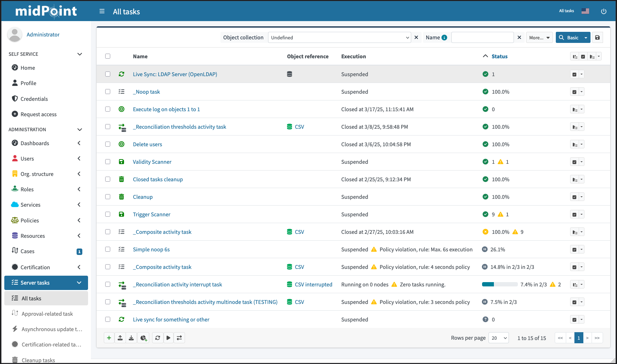Click the progress bar of Reconciliation interrupt task

click(x=500, y=285)
